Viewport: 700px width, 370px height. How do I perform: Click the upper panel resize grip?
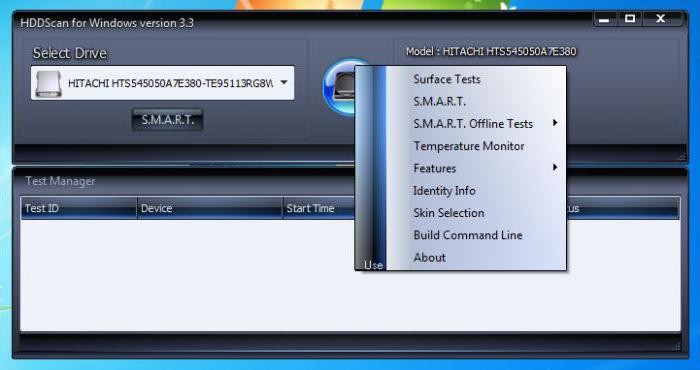point(681,157)
